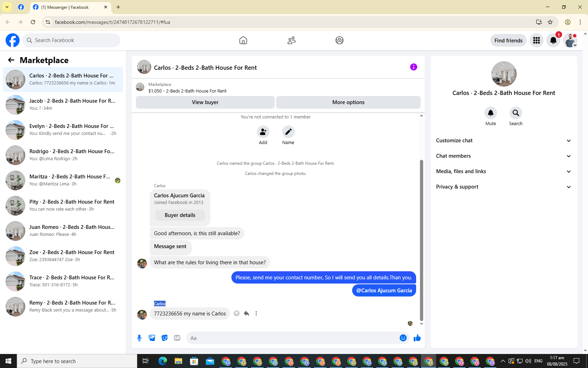Switch to the Messenger browser tab
588x368 pixels.
coord(70,7)
